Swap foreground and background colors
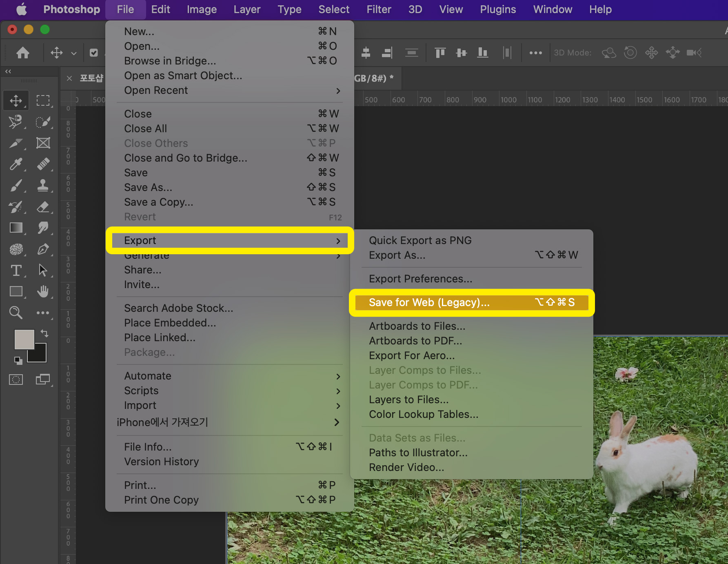The width and height of the screenshot is (728, 564). [44, 333]
